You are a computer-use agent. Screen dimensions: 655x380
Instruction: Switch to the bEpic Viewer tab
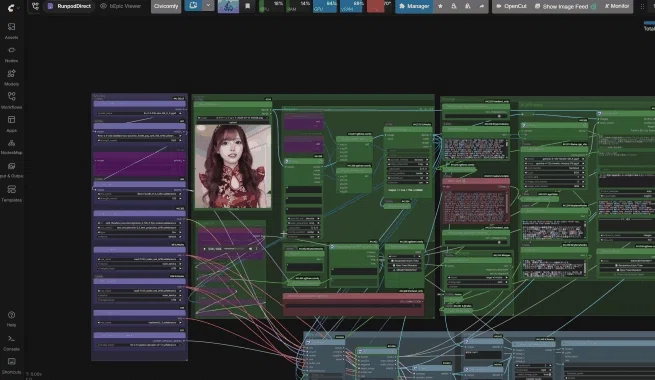[x=120, y=6]
